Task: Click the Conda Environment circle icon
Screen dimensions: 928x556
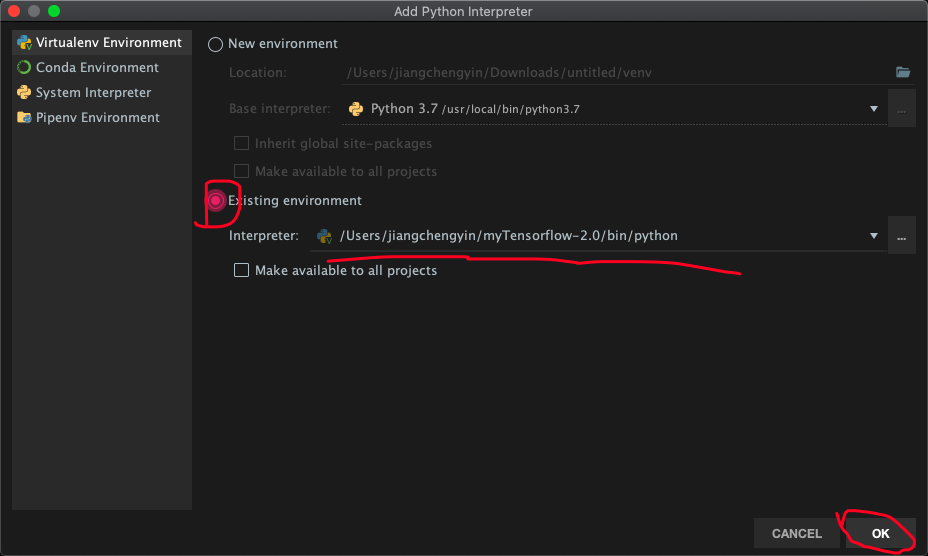Action: coord(24,68)
